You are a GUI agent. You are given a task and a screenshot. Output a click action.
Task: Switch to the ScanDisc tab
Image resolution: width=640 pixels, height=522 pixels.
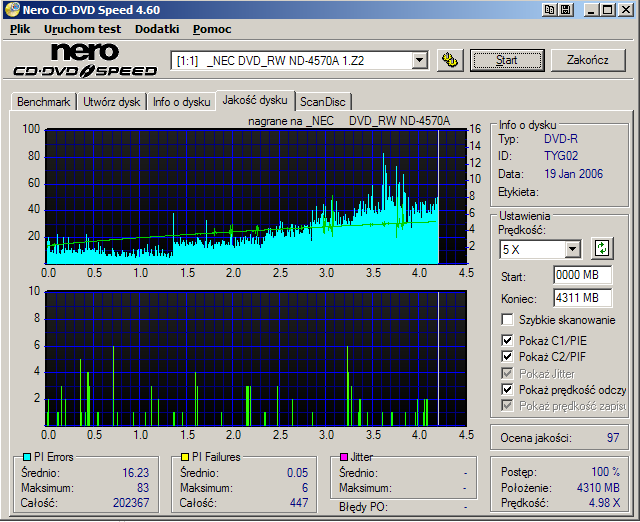pyautogui.click(x=322, y=102)
